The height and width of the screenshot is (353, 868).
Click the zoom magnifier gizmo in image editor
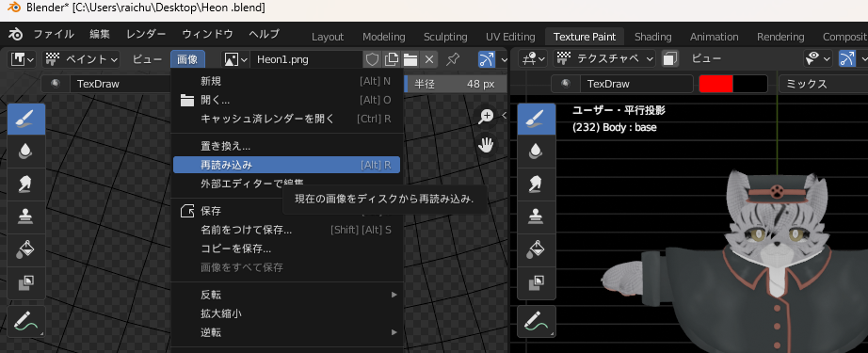pyautogui.click(x=487, y=116)
